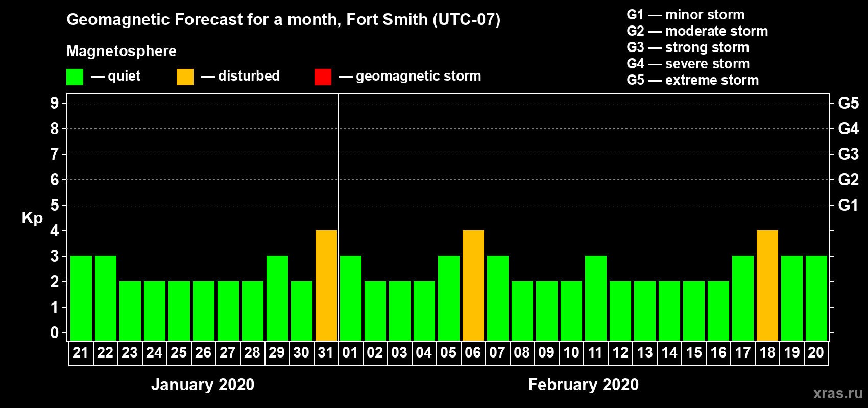Image resolution: width=868 pixels, height=408 pixels.
Task: Click the Magnetosphere heading
Action: tap(122, 51)
